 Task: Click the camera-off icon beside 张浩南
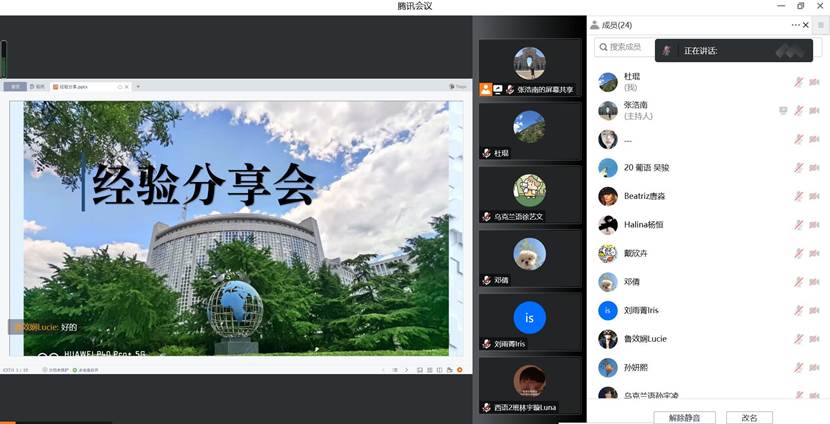coord(813,111)
